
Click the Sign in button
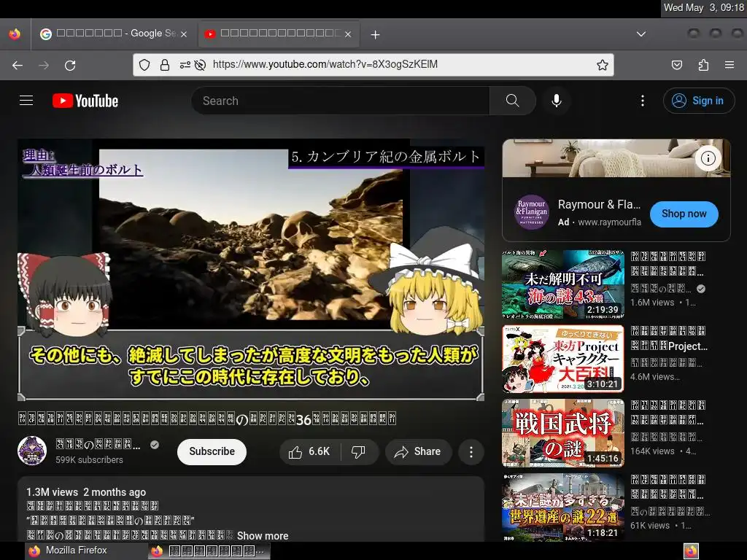(x=698, y=101)
